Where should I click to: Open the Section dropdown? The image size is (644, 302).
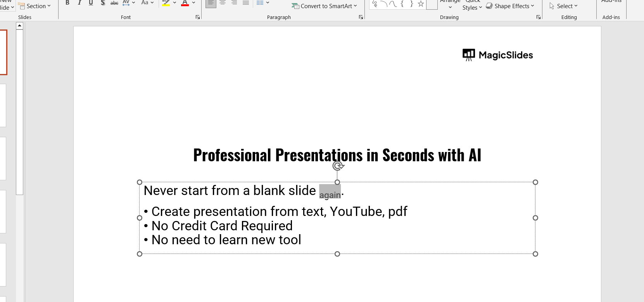35,6
